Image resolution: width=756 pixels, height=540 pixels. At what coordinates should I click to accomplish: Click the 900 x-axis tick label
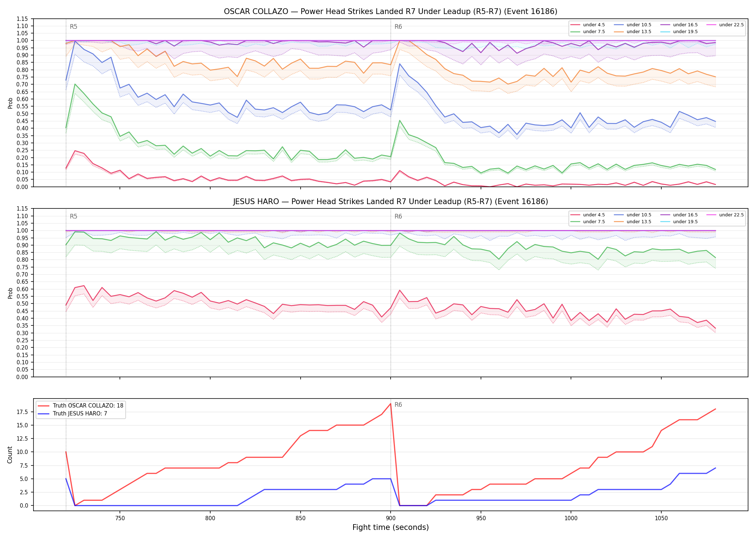391,518
